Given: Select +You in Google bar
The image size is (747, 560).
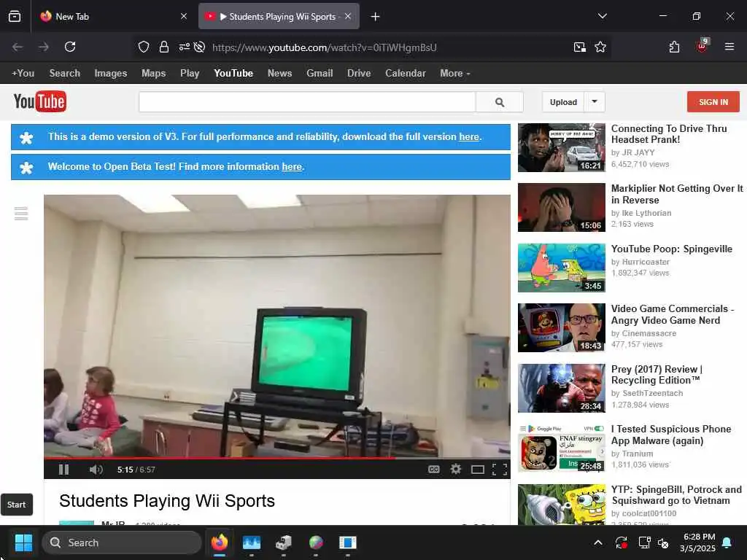Looking at the screenshot, I should [23, 74].
